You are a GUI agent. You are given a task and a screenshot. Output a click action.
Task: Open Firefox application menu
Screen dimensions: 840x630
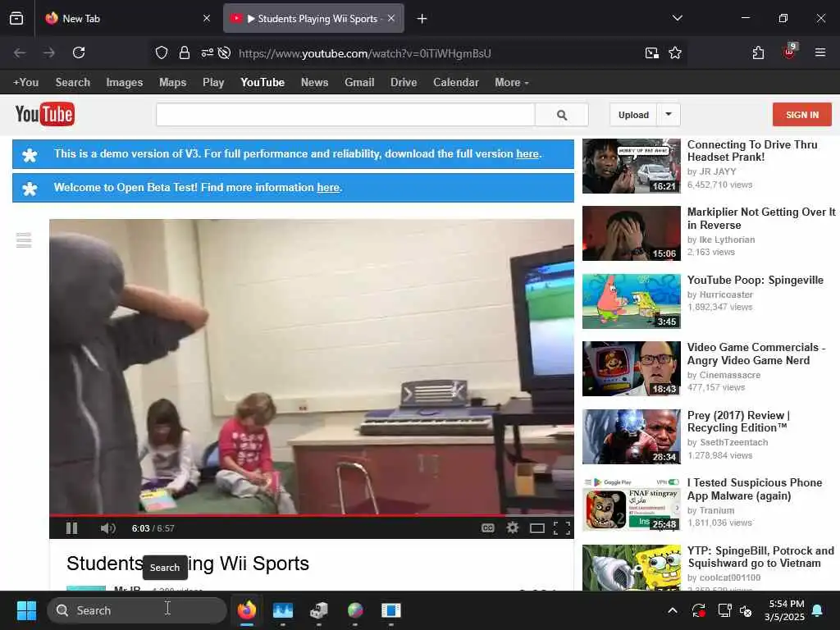point(820,52)
